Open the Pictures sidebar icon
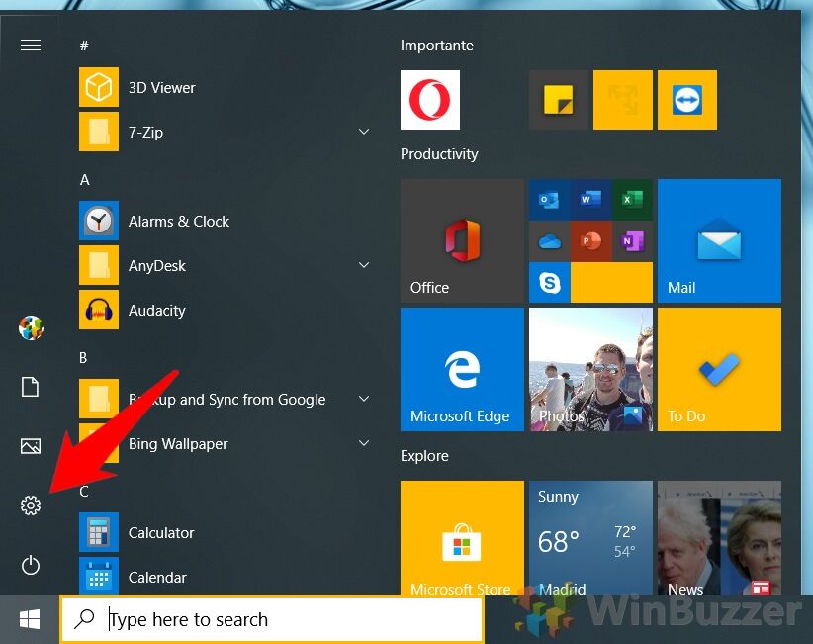 pyautogui.click(x=31, y=446)
